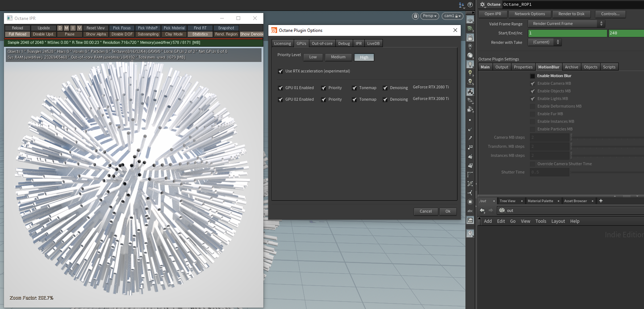Click the Camera MB steps slider
This screenshot has width=644, height=309.
pos(607,138)
